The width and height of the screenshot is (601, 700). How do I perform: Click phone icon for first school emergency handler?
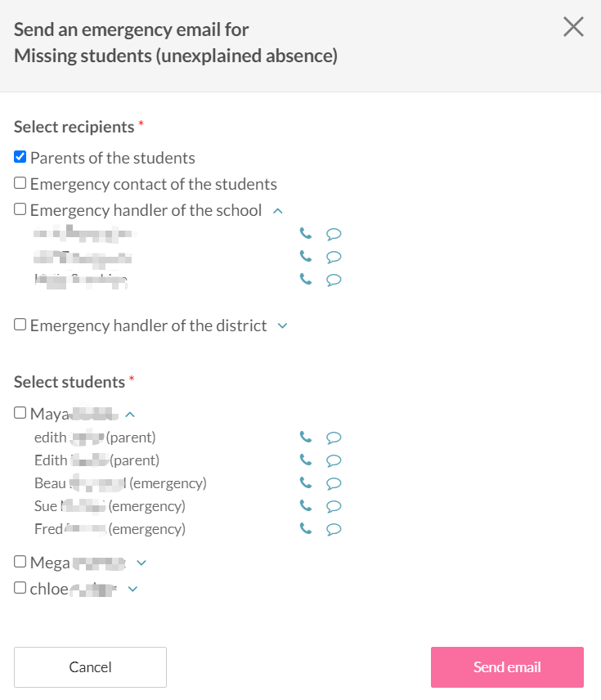pos(306,233)
